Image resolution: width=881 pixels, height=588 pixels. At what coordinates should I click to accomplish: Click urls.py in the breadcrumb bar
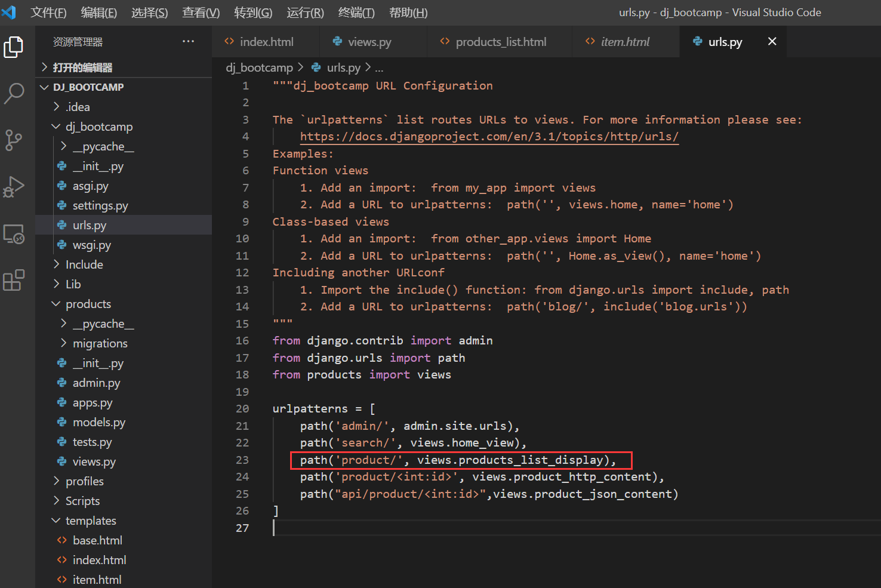(344, 67)
